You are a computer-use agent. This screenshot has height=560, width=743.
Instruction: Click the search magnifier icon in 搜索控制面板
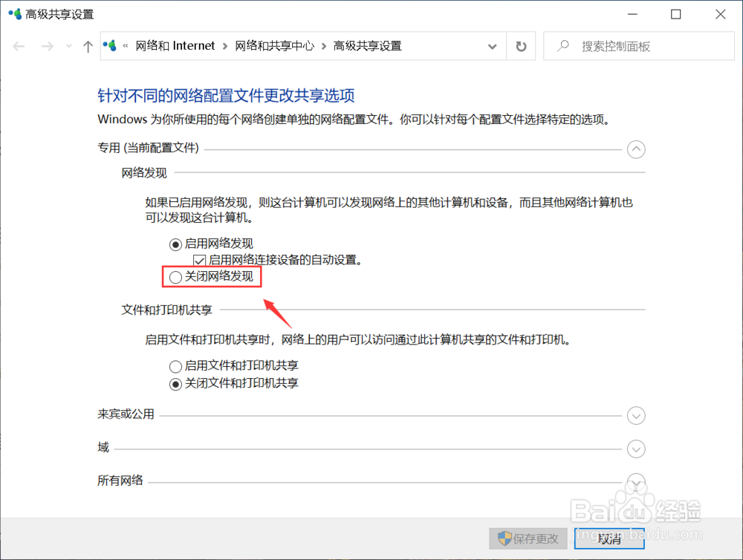pyautogui.click(x=562, y=45)
